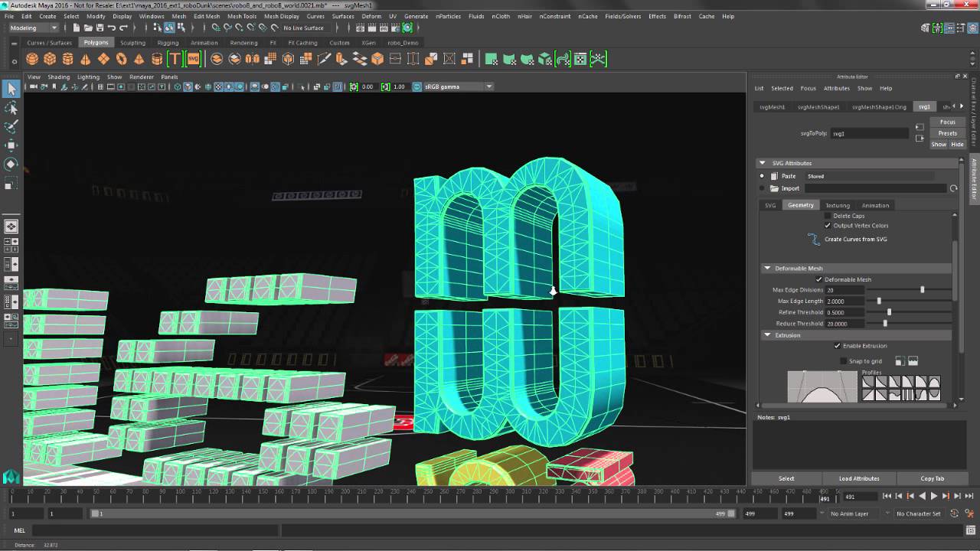Uncheck the Enable Extrusion checkbox
The image size is (980, 551).
tap(838, 345)
